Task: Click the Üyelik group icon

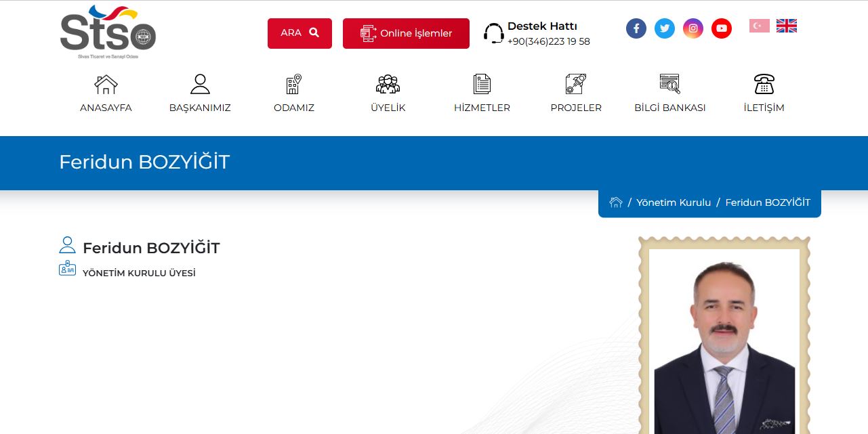Action: point(388,84)
